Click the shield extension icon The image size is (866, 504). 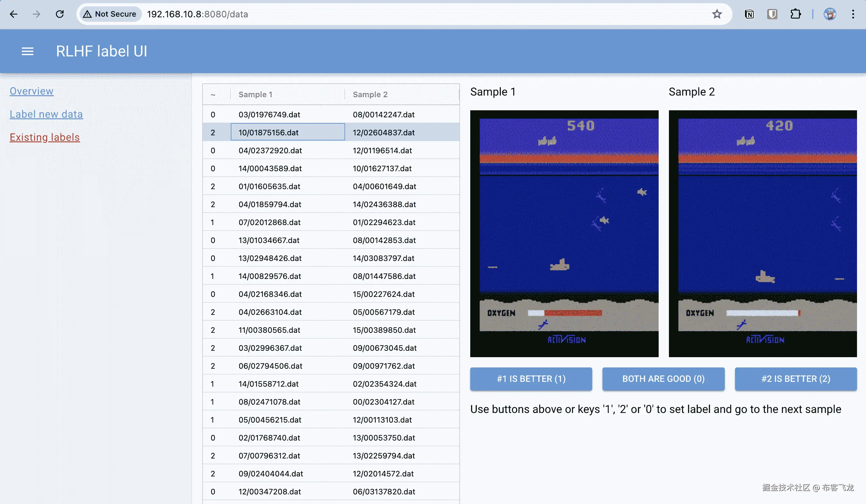(x=772, y=14)
